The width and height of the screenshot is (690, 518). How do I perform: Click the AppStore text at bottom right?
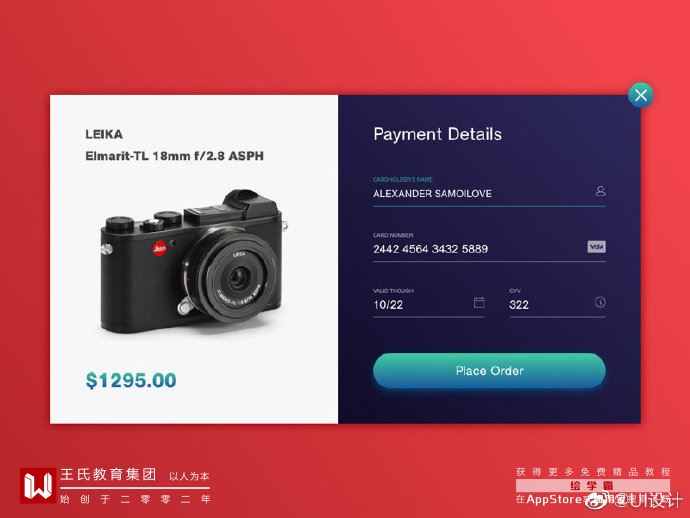click(554, 499)
